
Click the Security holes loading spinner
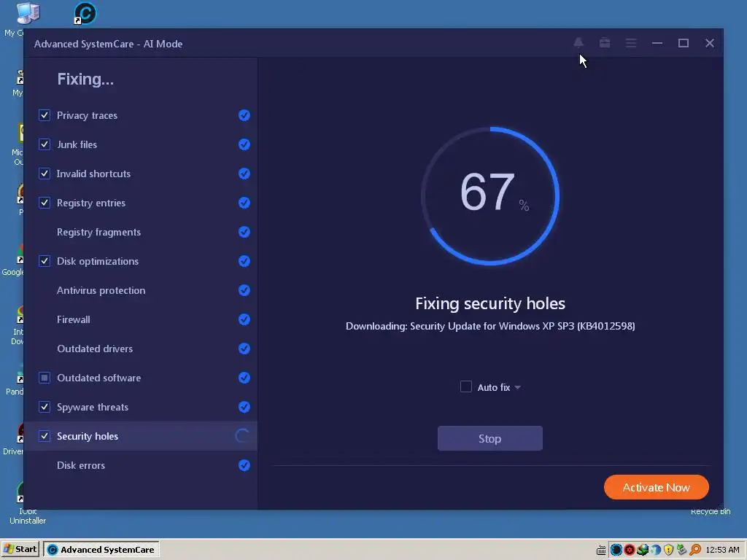(242, 436)
